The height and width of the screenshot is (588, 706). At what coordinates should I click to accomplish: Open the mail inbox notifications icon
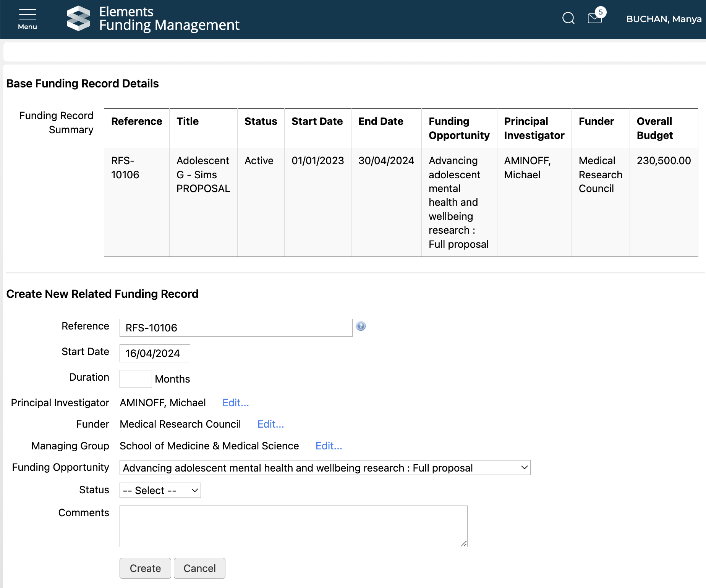click(x=595, y=18)
